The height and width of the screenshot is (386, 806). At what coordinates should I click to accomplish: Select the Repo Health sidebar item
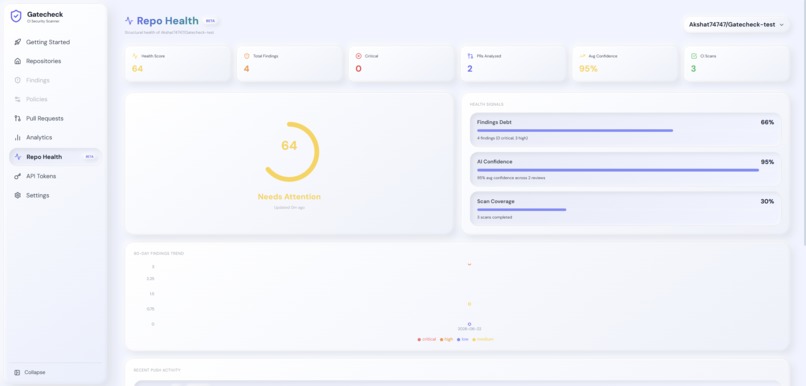coord(55,157)
